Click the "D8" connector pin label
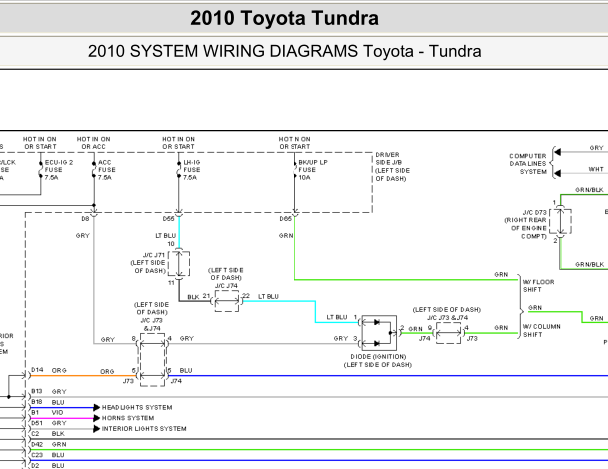 [85, 219]
